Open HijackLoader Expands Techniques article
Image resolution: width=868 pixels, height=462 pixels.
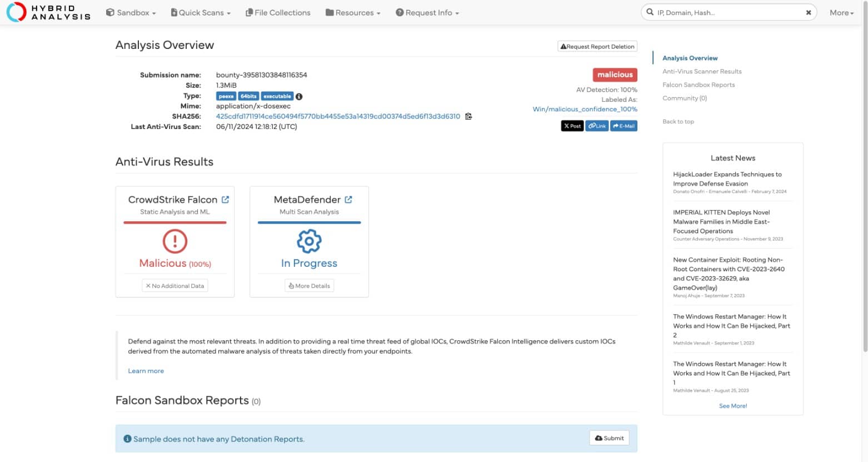(727, 178)
